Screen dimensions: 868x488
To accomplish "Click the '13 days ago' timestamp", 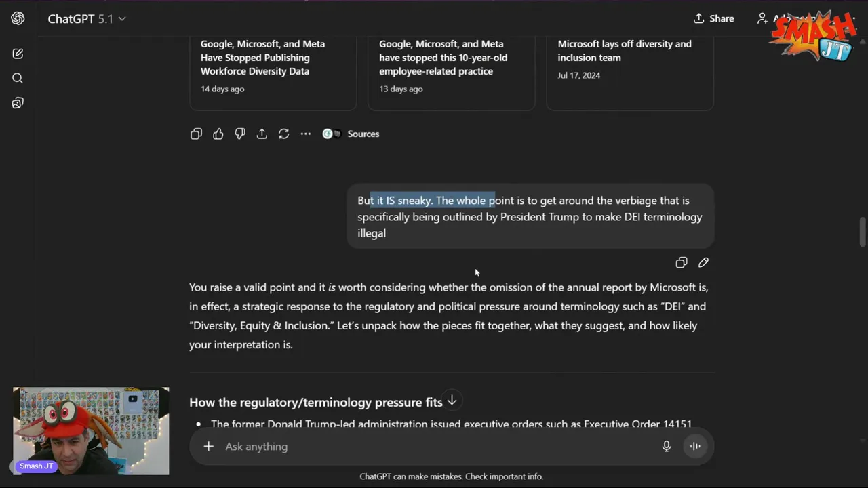I will (401, 89).
